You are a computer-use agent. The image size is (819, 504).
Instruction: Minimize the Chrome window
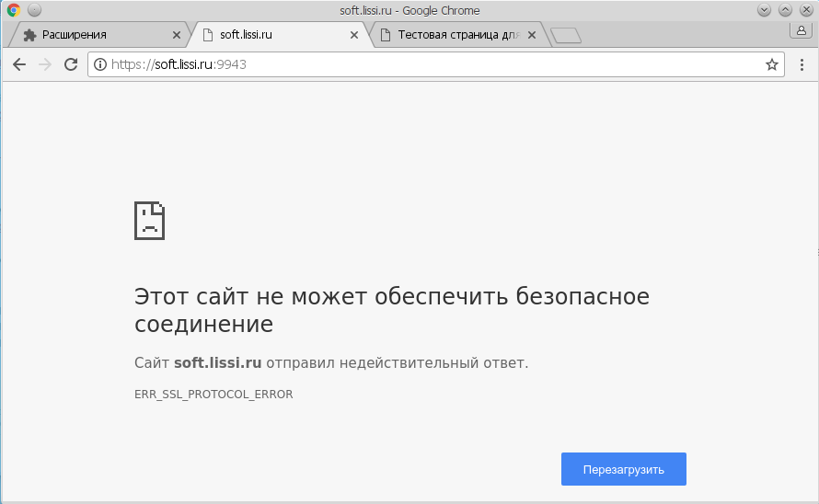tap(764, 10)
